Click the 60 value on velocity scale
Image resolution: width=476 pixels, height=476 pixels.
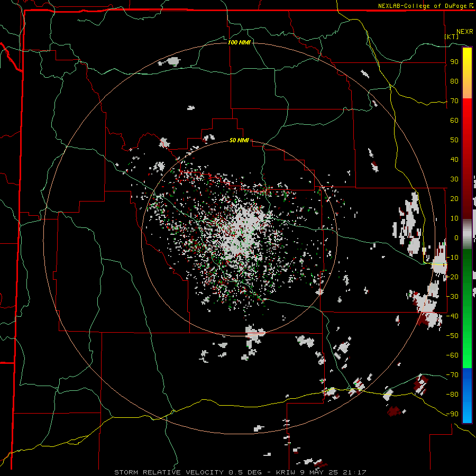(454, 120)
